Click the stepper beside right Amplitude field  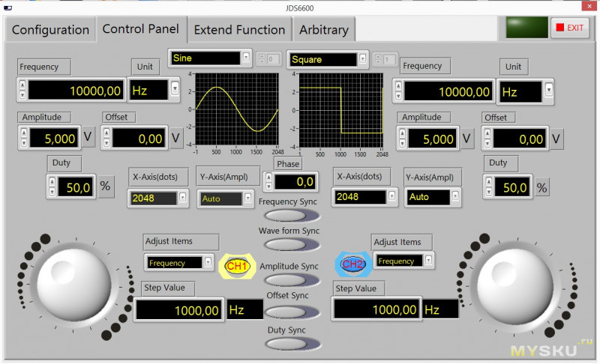click(402, 139)
